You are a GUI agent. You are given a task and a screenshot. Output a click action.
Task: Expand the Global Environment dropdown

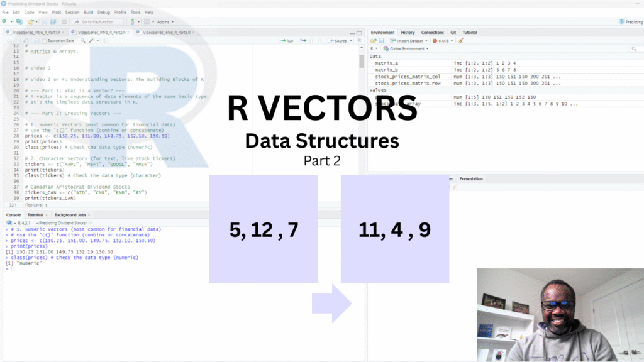(x=409, y=48)
